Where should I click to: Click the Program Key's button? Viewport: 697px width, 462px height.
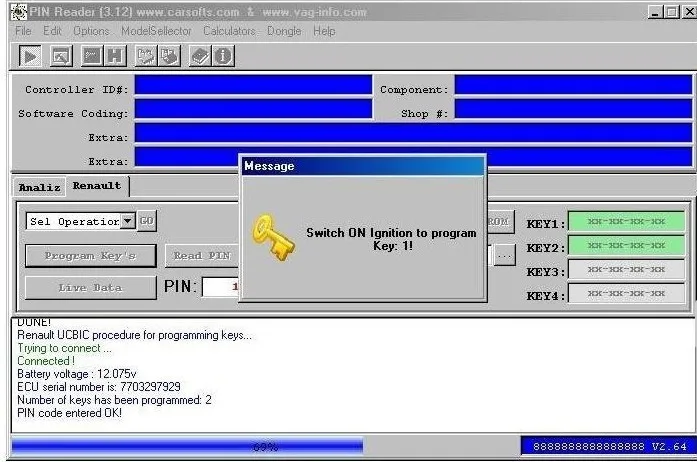tap(91, 256)
